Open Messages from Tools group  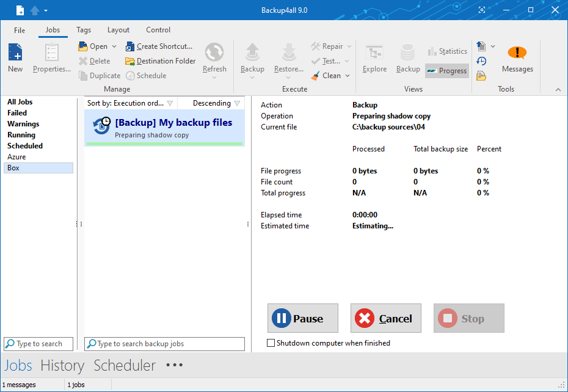pyautogui.click(x=517, y=58)
